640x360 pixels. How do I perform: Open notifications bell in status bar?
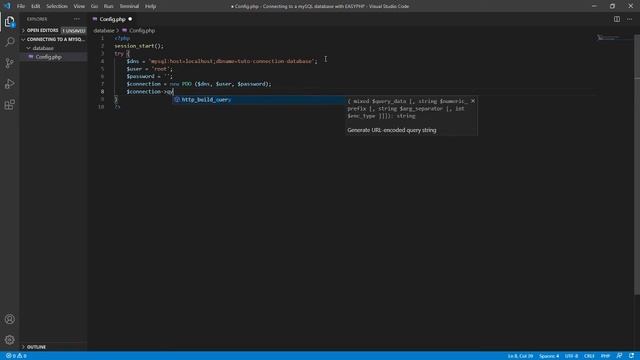click(631, 356)
